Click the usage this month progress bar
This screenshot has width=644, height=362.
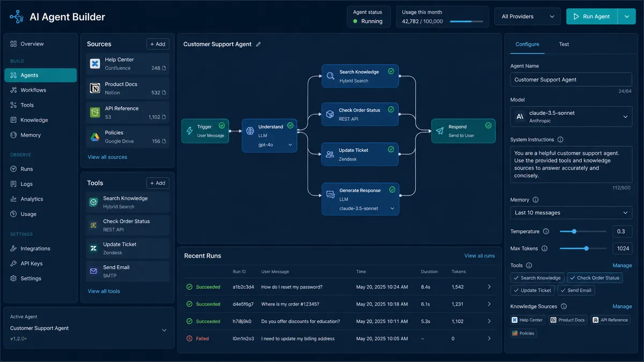pyautogui.click(x=466, y=21)
